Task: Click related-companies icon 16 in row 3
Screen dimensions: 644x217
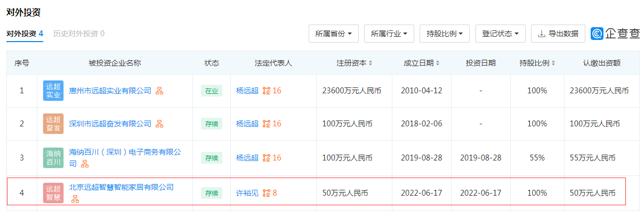Action: 272,158
